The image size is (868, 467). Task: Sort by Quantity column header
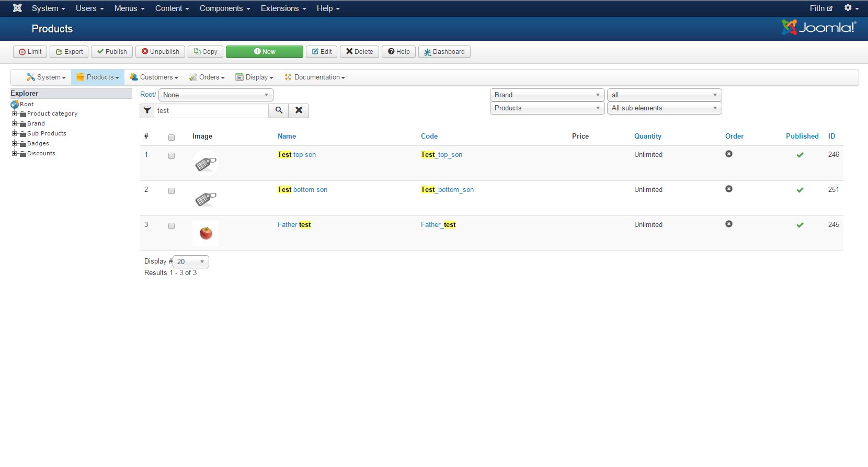tap(648, 136)
